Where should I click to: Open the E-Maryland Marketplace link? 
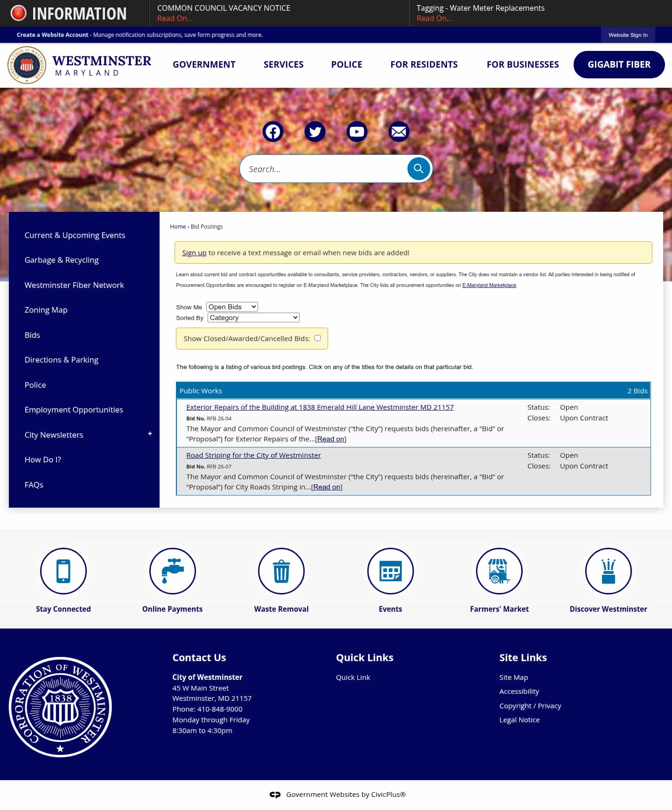coord(489,285)
